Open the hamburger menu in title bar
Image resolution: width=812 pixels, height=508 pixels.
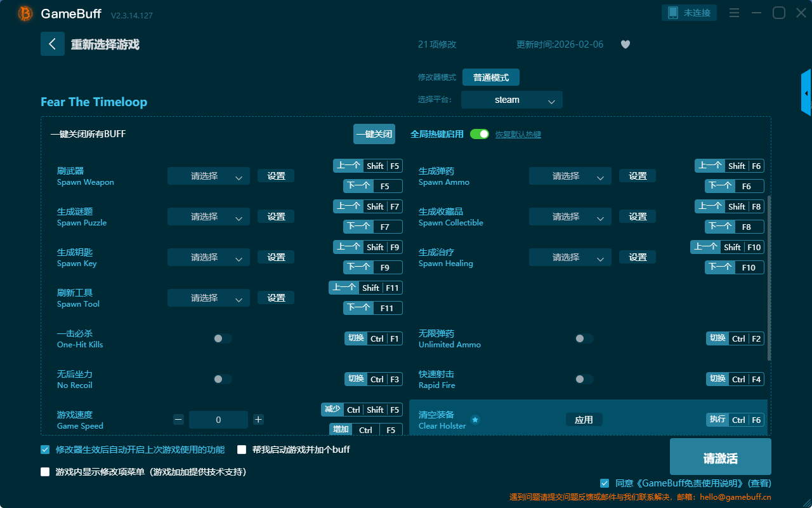point(734,13)
